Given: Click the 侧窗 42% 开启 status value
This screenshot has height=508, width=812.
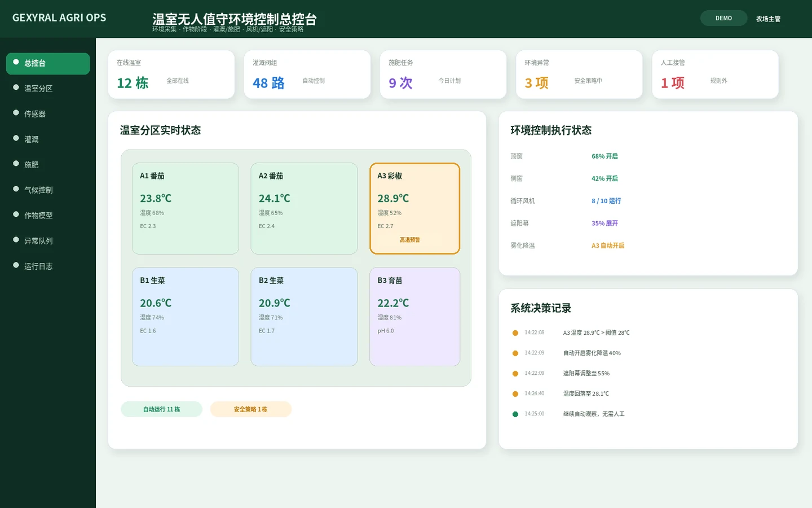Looking at the screenshot, I should tap(604, 178).
